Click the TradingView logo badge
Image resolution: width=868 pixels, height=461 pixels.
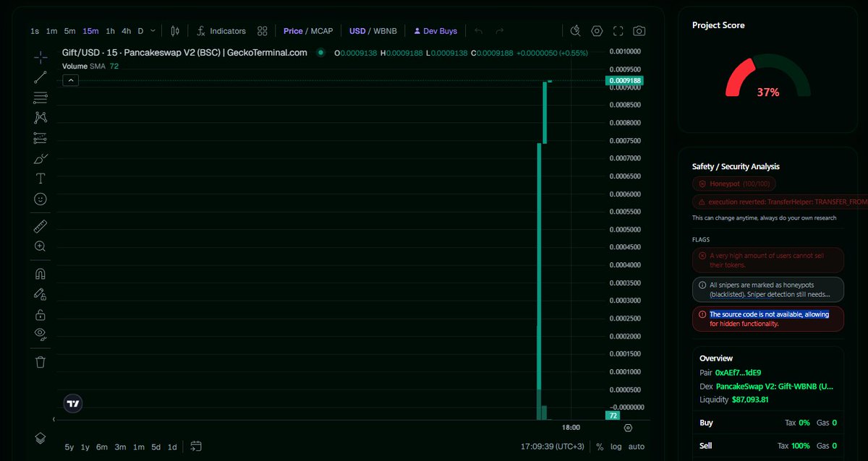coord(72,404)
